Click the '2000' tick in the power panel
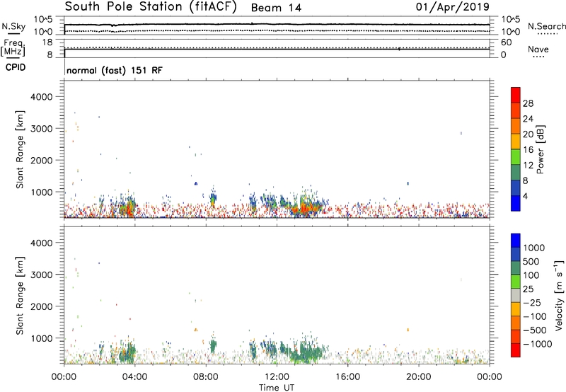Image resolution: width=566 pixels, height=392 pixels. tap(41, 161)
